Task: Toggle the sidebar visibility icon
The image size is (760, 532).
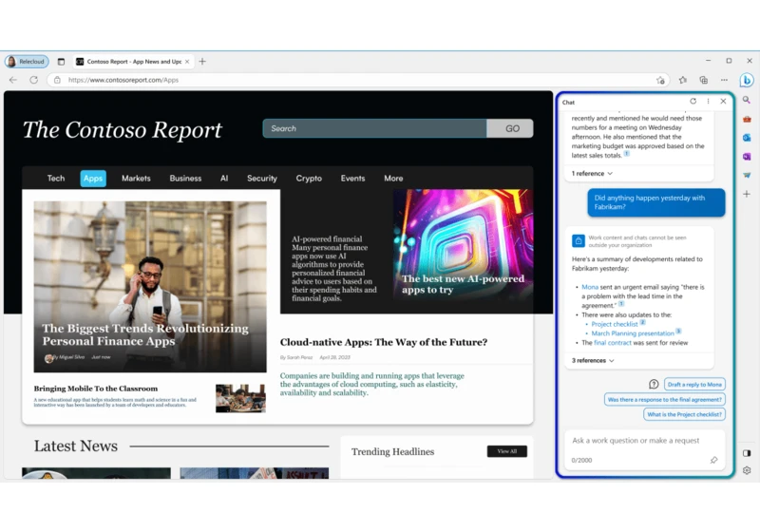Action: pyautogui.click(x=747, y=453)
